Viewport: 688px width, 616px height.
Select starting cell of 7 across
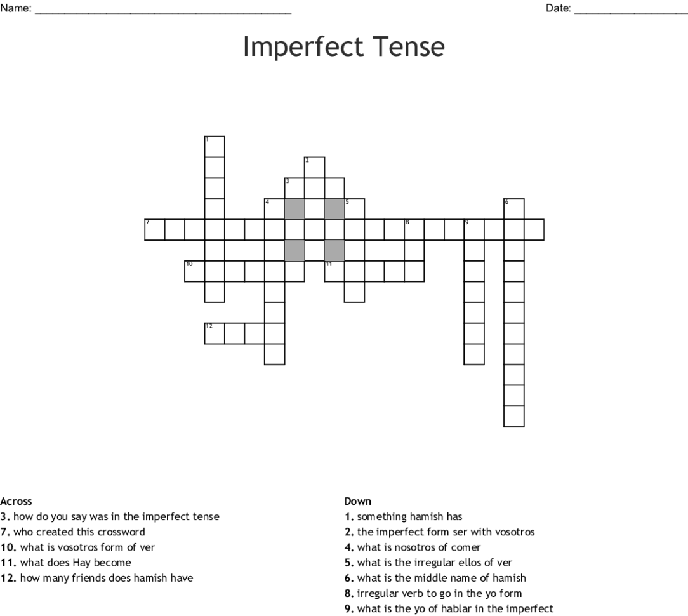[x=155, y=229]
